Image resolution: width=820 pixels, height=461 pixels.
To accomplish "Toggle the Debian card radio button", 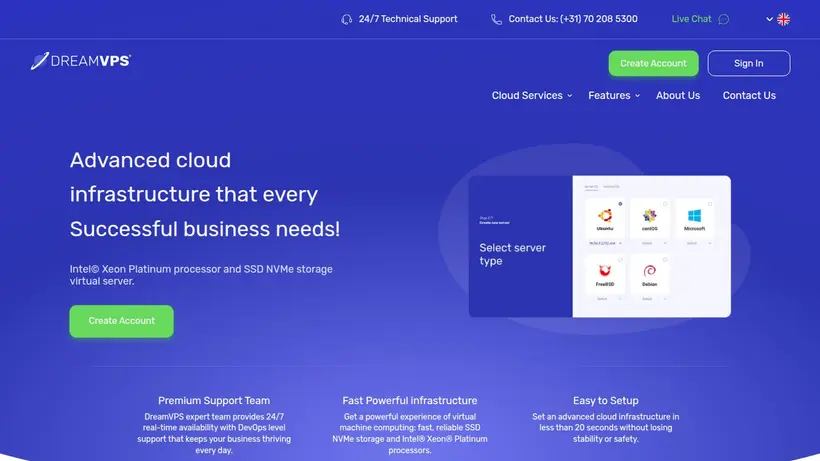I will [x=665, y=259].
